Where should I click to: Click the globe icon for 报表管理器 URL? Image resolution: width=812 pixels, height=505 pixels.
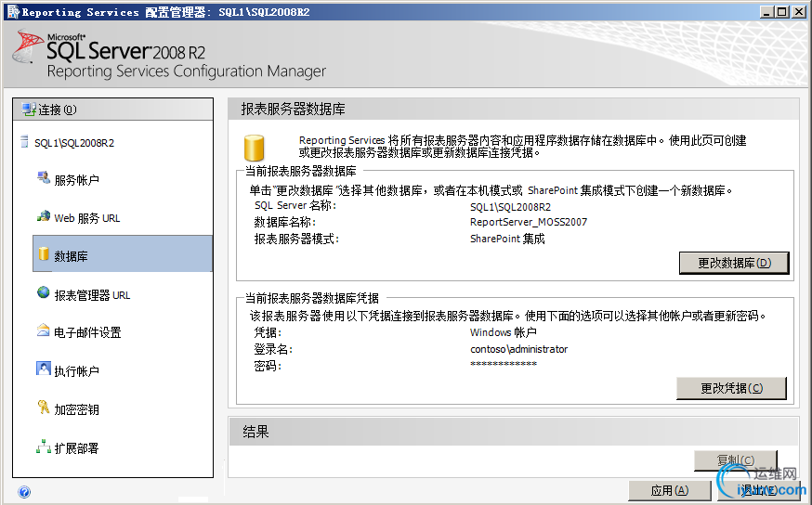[x=44, y=292]
